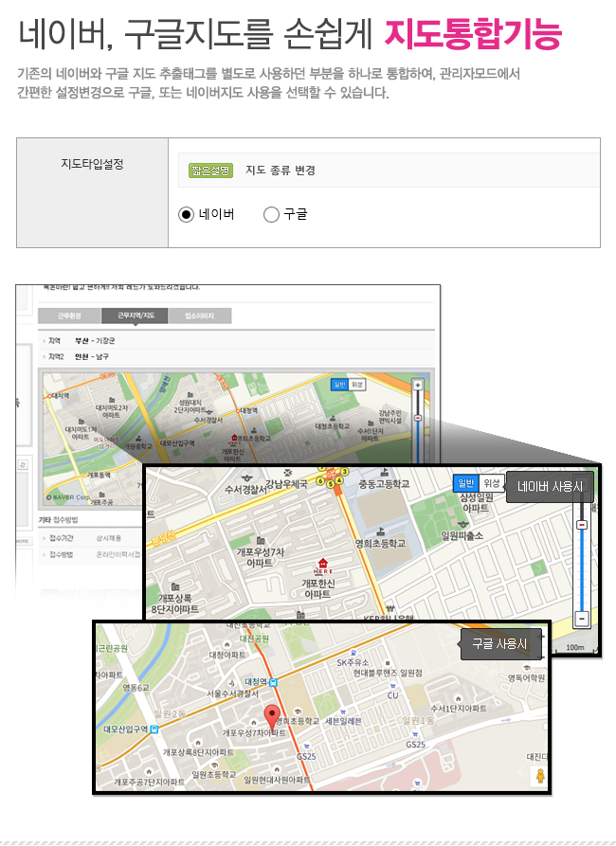Switch to the 근무환경 tab
The width and height of the screenshot is (616, 846).
69,315
